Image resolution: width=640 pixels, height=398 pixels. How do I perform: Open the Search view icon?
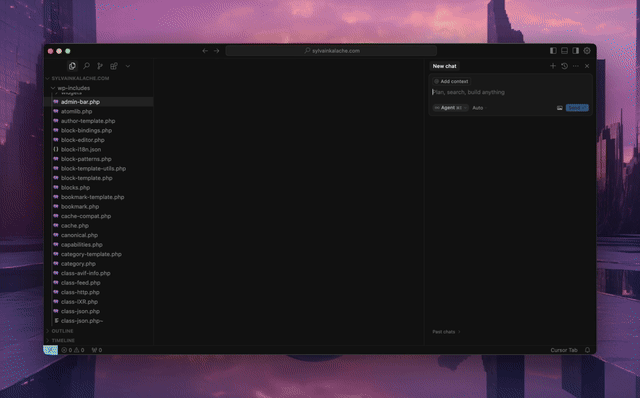pos(87,66)
